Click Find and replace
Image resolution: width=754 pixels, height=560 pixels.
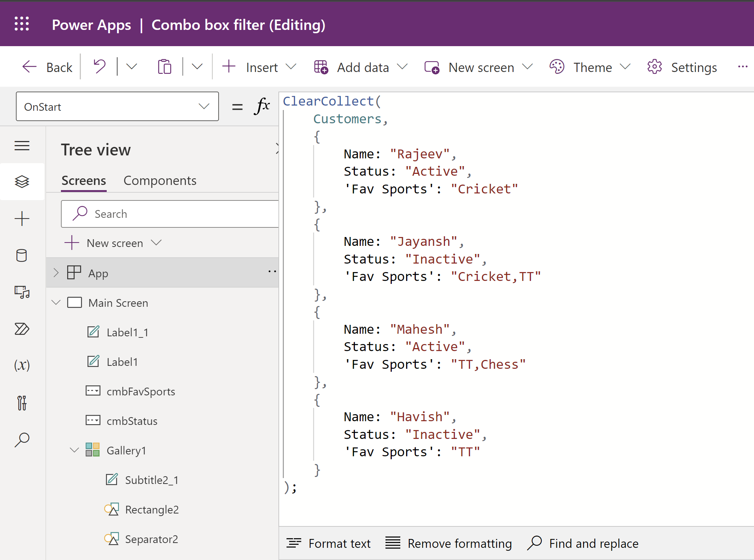[x=583, y=543]
